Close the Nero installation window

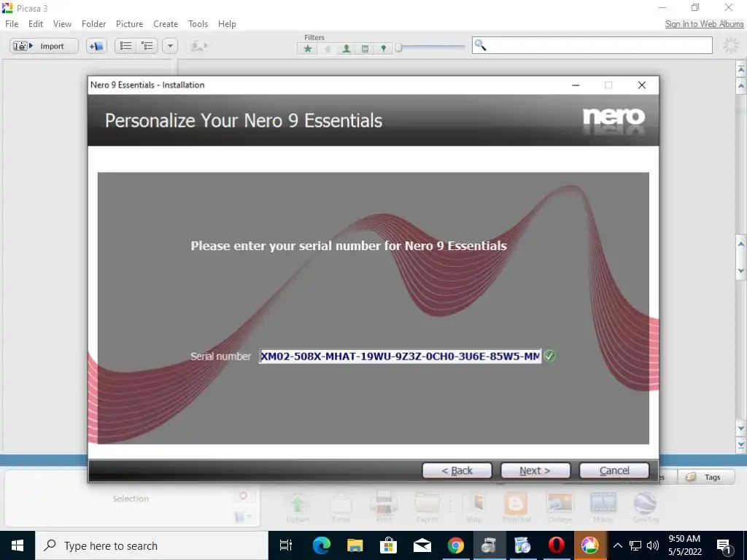coord(642,85)
